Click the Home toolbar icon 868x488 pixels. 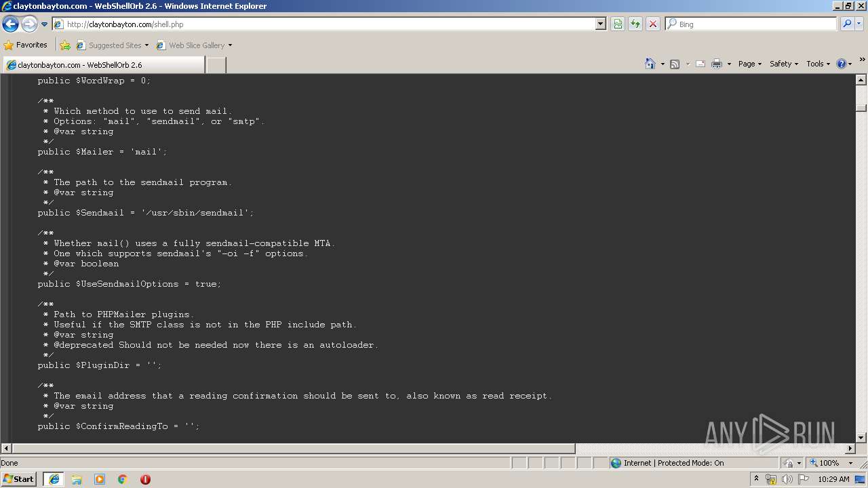650,64
